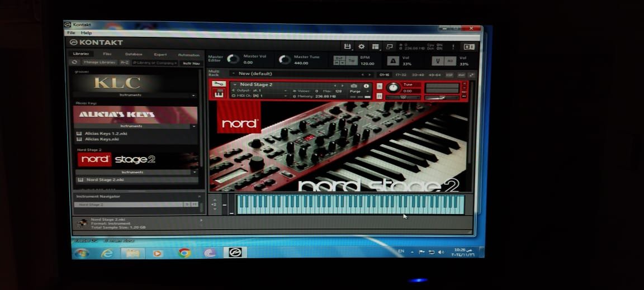
Task: Load next instrument with header right arrow
Action: tap(343, 85)
